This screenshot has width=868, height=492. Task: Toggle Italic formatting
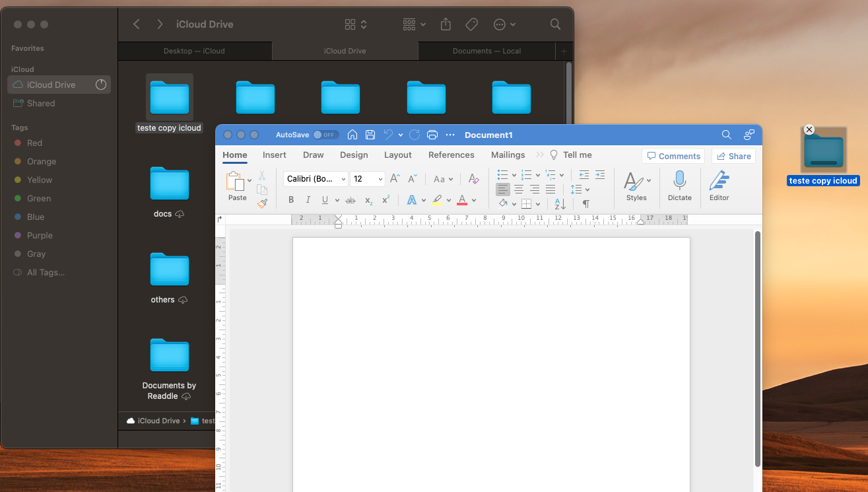(x=308, y=200)
